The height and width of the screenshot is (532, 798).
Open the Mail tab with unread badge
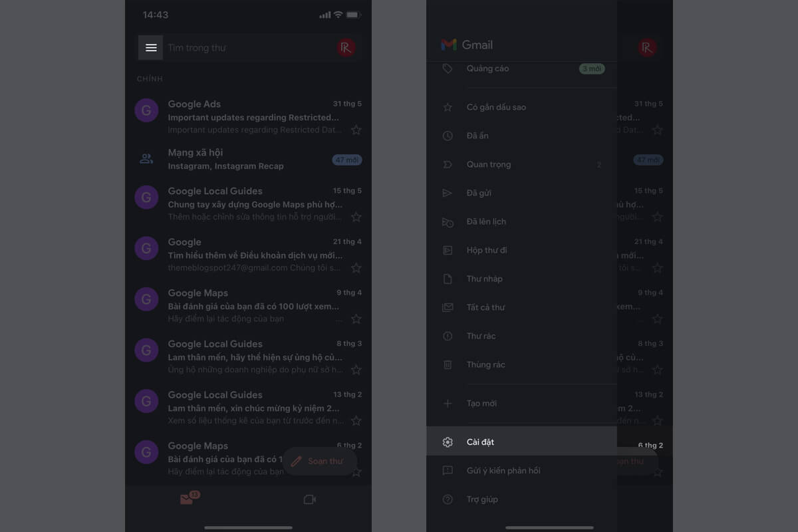coord(187,499)
